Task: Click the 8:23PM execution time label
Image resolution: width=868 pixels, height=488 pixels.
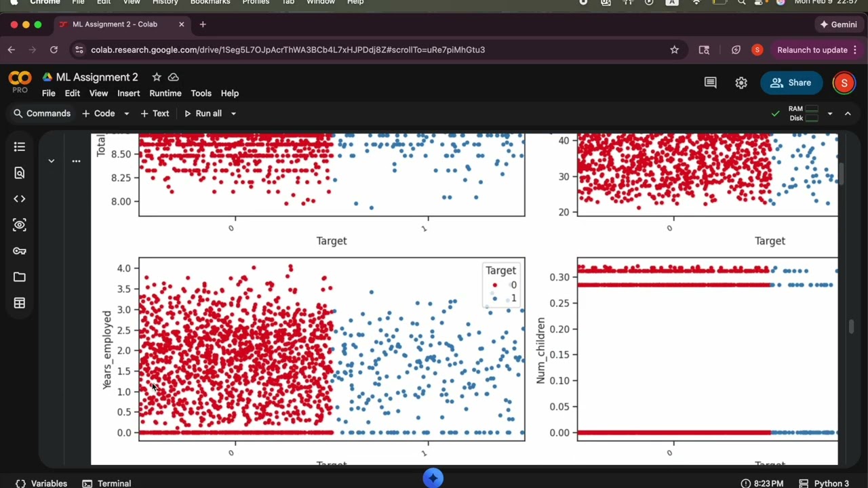Action: pos(762,483)
